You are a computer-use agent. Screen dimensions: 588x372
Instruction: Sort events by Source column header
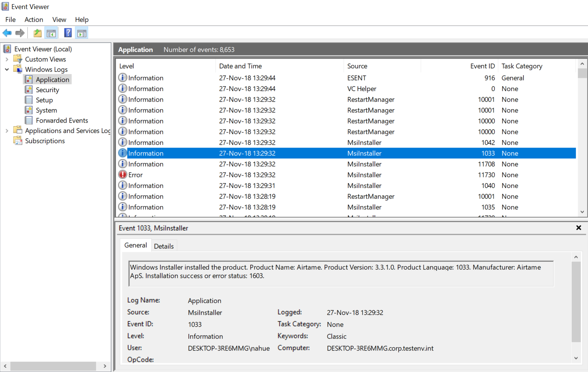383,66
